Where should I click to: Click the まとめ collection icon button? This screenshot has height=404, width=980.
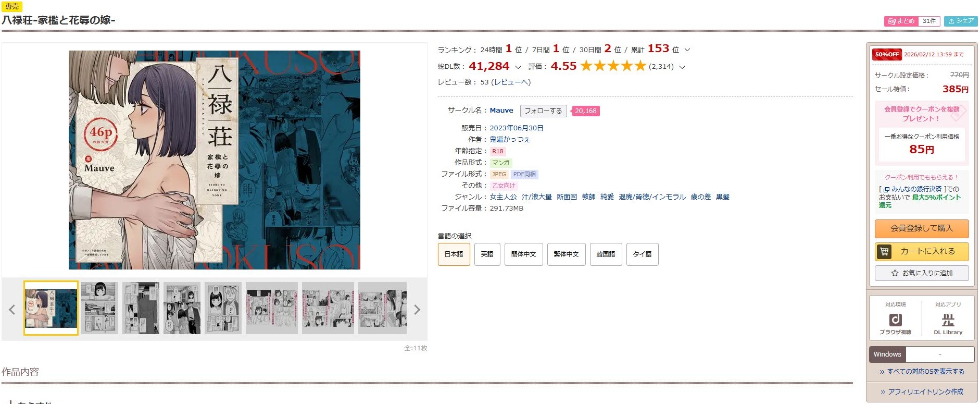point(901,21)
